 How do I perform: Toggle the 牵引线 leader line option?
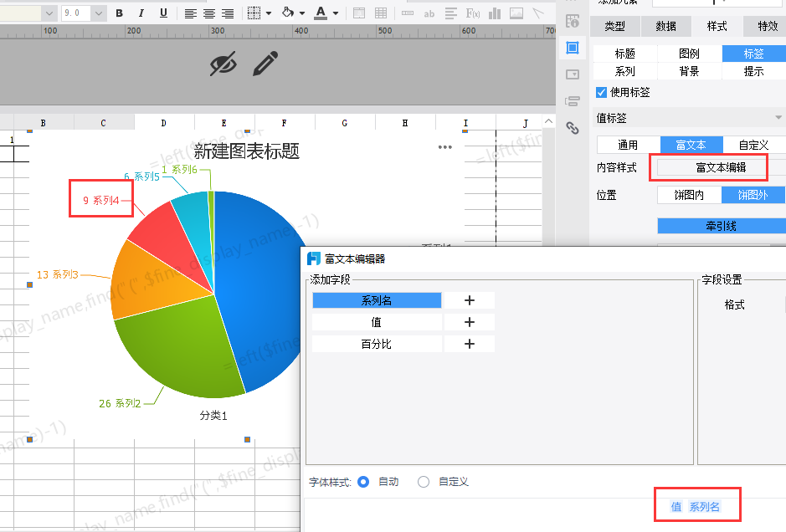722,226
